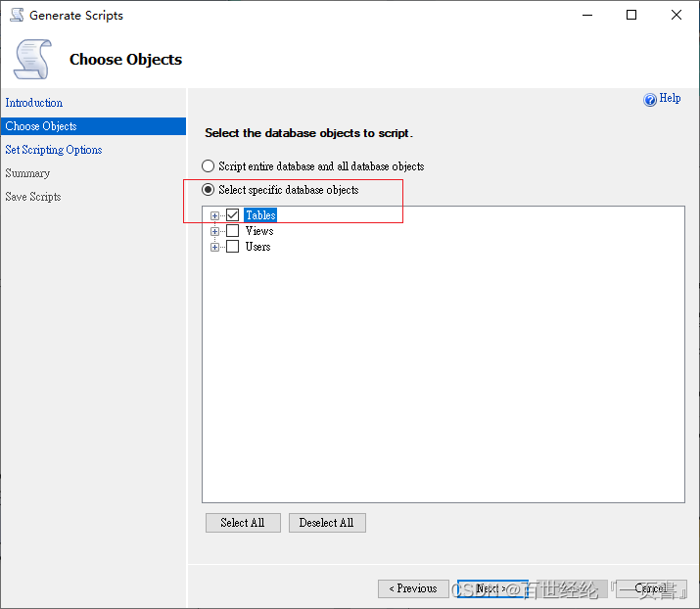
Task: Click the Generate Scripts title bar scroll icon
Action: (17, 15)
